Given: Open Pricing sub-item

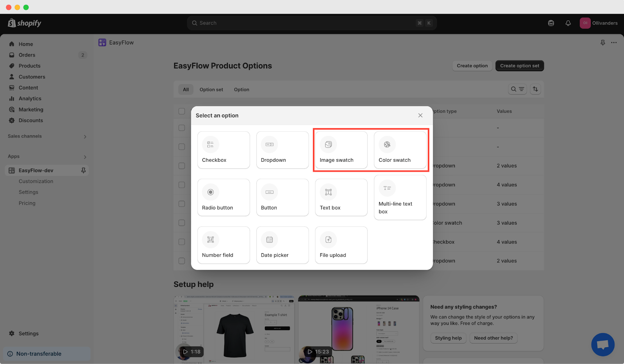Looking at the screenshot, I should pos(27,203).
